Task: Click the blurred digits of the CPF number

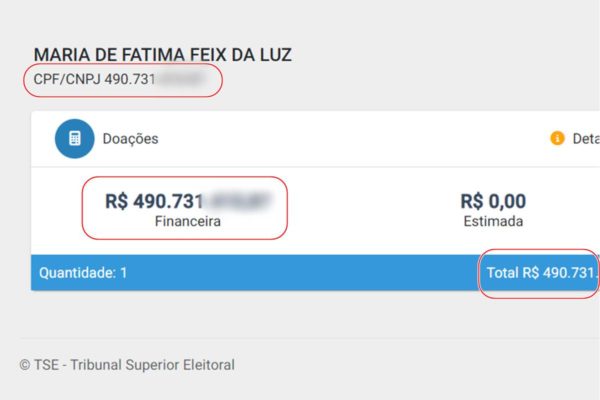Action: point(184,77)
